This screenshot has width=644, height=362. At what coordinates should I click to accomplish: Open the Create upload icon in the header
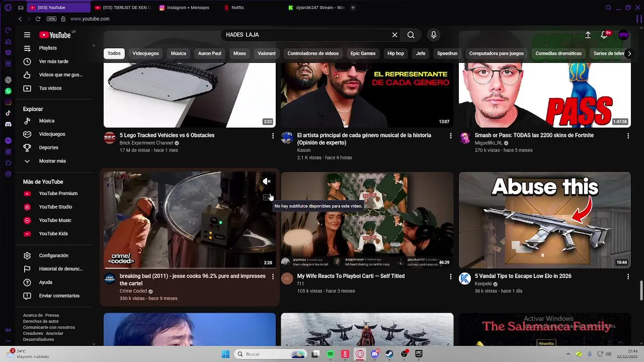[x=588, y=35]
